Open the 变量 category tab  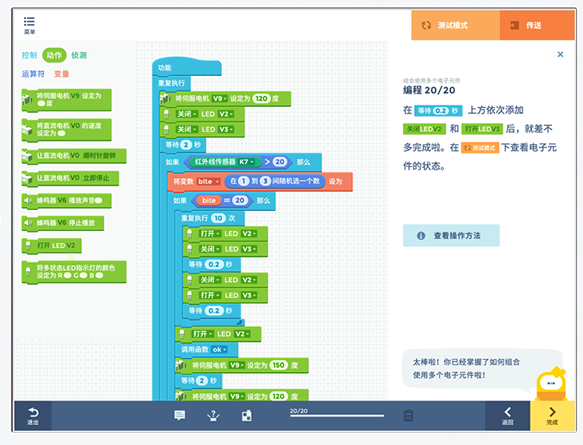(62, 74)
